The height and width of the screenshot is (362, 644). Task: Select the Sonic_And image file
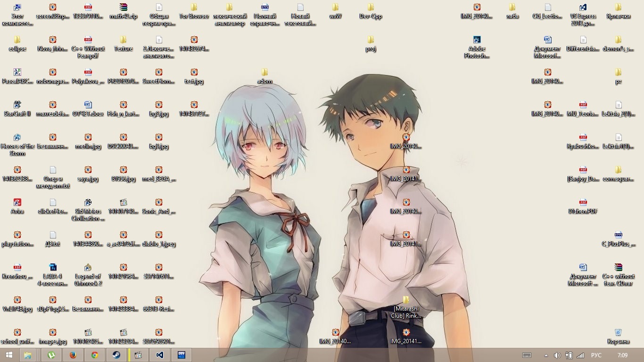tap(159, 206)
